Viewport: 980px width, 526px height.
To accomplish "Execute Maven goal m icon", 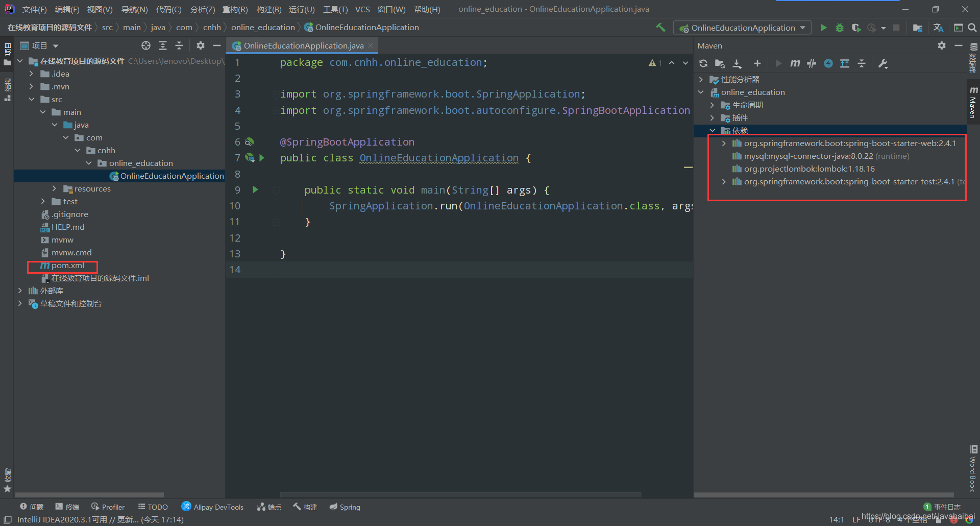I will coord(795,63).
